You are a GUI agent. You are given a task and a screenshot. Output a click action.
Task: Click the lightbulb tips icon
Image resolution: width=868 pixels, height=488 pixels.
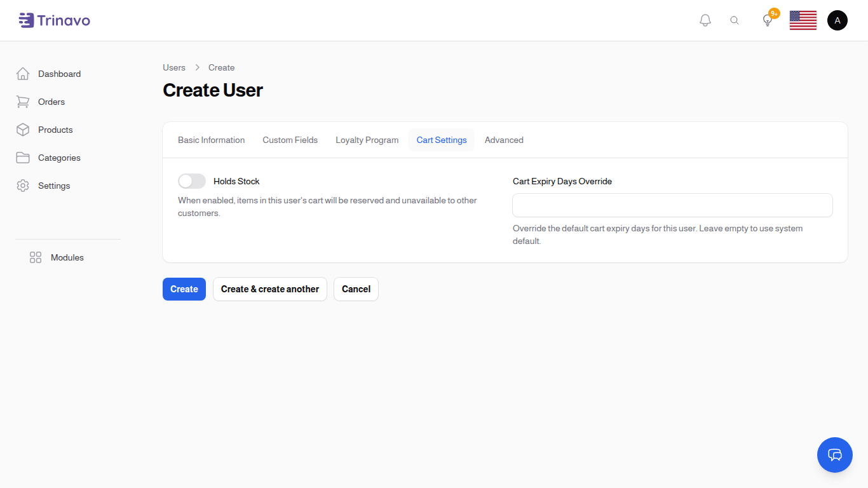point(768,20)
